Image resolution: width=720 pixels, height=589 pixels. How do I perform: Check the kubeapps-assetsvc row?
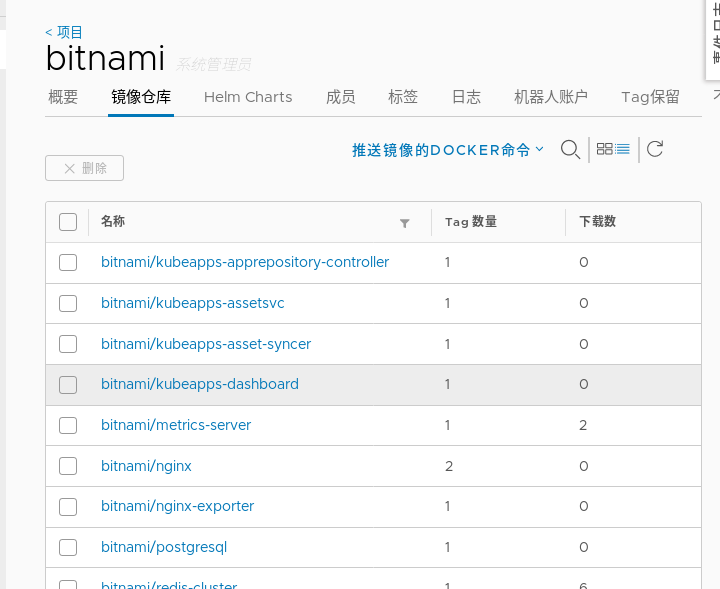[68, 303]
